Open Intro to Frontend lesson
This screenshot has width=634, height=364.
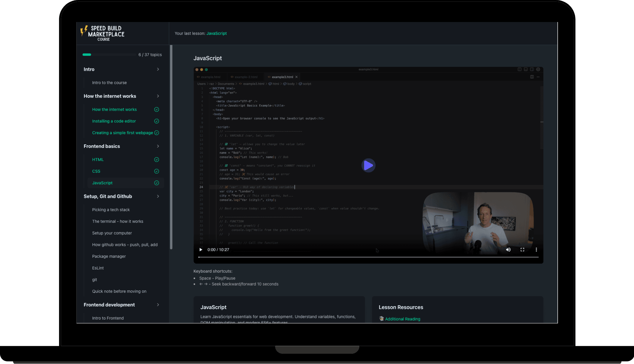coord(108,318)
